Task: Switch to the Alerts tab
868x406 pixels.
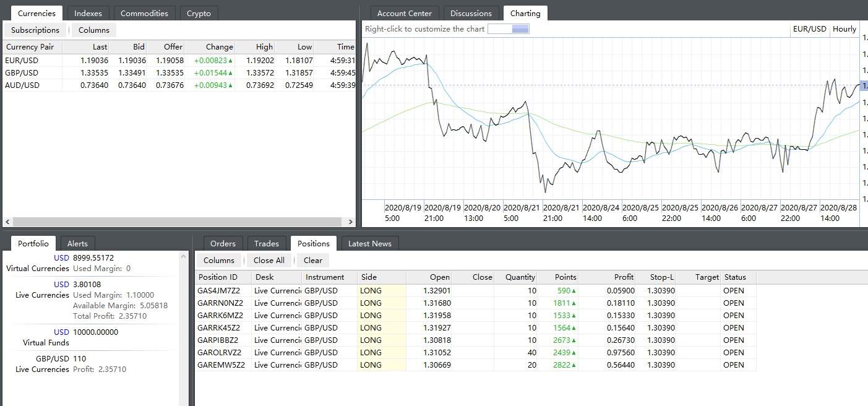Action: 77,243
